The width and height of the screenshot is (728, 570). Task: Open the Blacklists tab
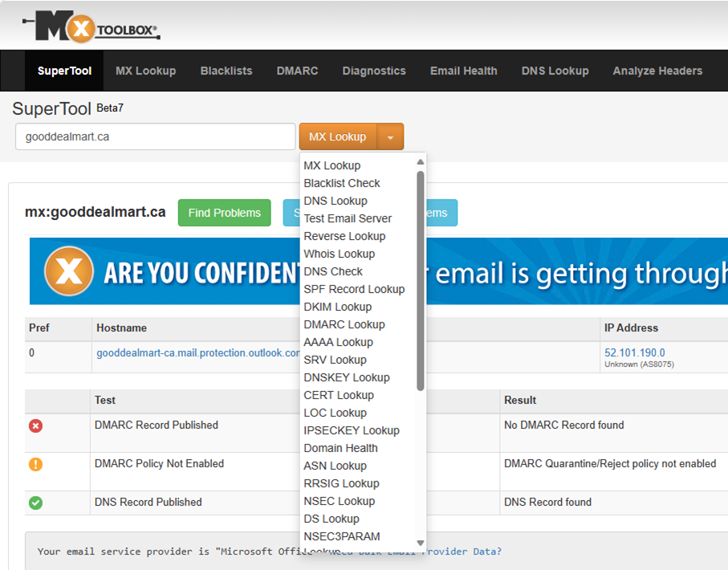pos(226,71)
